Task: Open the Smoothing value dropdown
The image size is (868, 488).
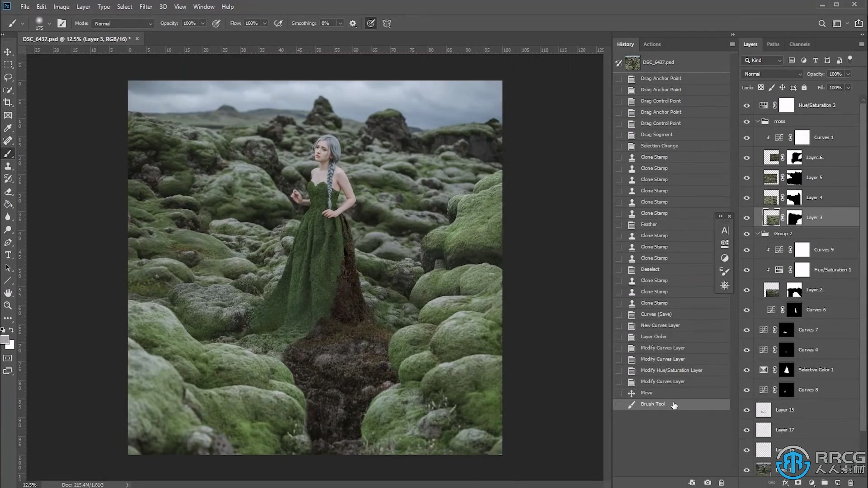Action: coord(340,23)
